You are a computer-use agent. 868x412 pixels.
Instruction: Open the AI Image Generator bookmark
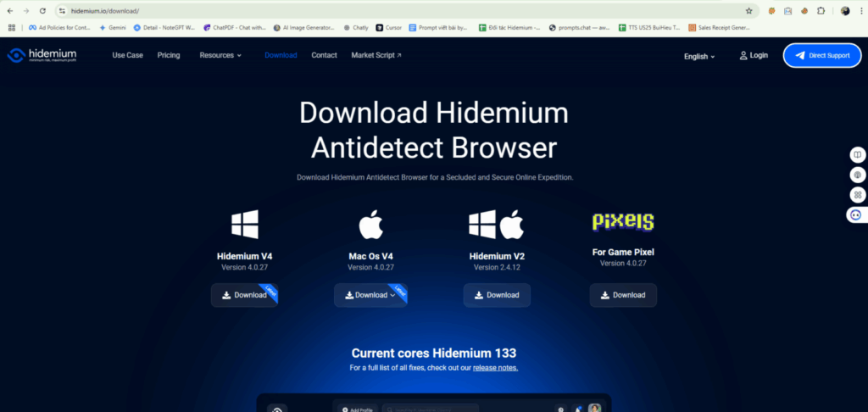point(304,27)
